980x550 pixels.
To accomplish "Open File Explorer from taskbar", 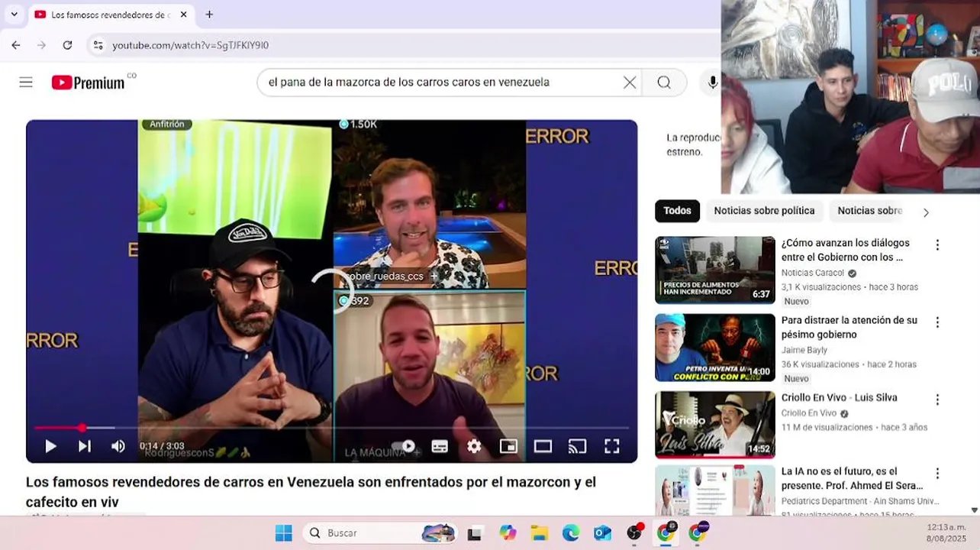I will point(540,533).
